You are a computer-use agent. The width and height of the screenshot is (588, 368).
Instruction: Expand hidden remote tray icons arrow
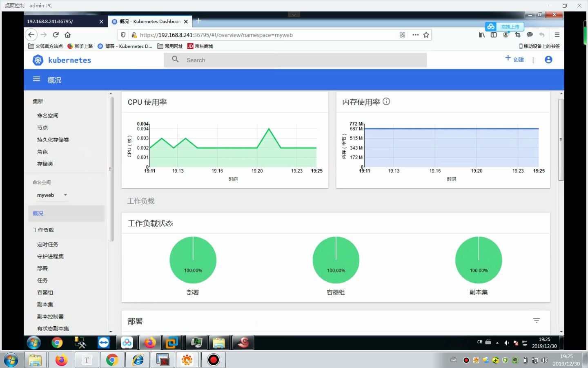(x=497, y=343)
